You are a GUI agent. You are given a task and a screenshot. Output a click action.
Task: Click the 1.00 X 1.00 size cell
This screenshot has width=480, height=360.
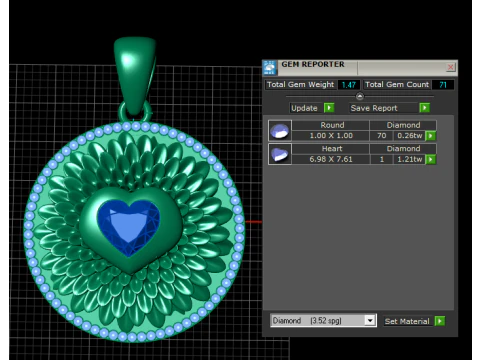point(331,136)
